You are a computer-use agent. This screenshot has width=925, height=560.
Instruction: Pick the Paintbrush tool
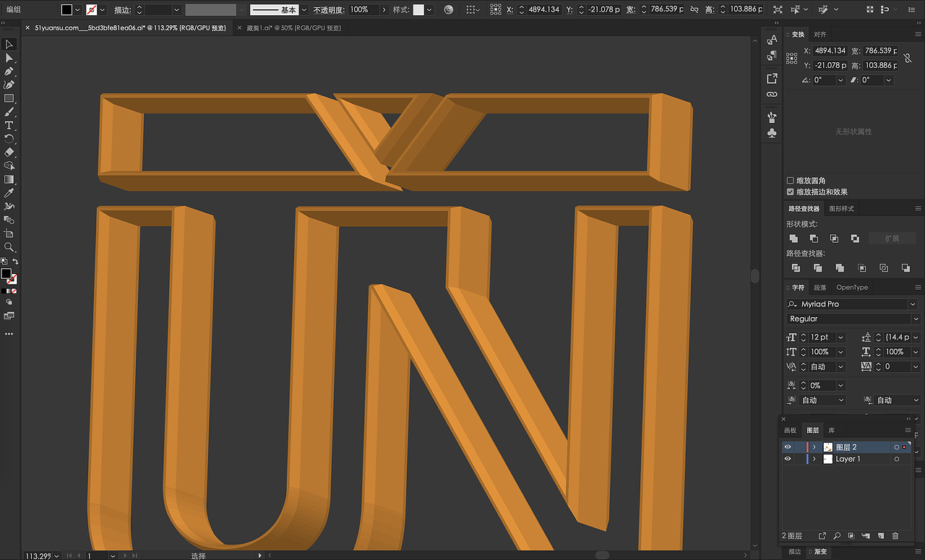(x=9, y=112)
